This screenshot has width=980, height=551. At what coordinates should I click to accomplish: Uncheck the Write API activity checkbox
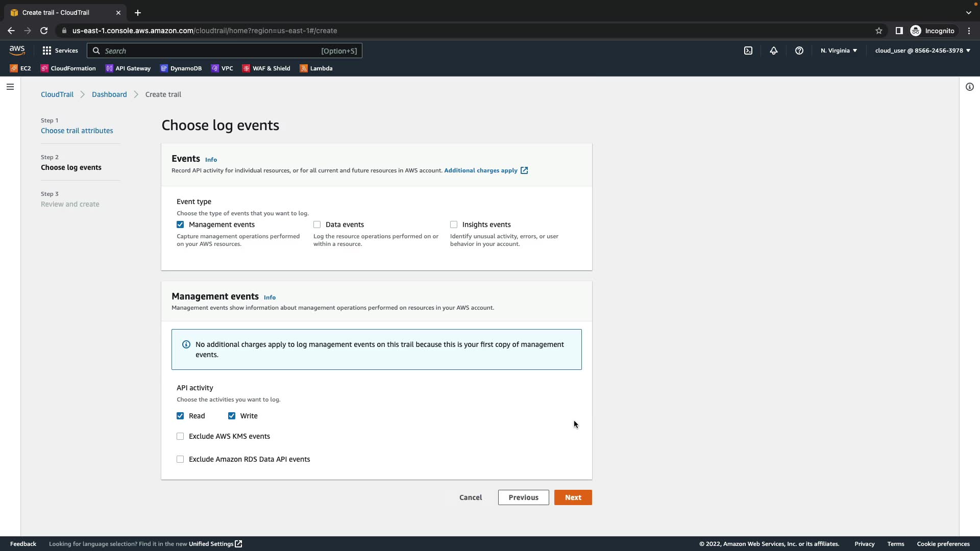tap(232, 416)
